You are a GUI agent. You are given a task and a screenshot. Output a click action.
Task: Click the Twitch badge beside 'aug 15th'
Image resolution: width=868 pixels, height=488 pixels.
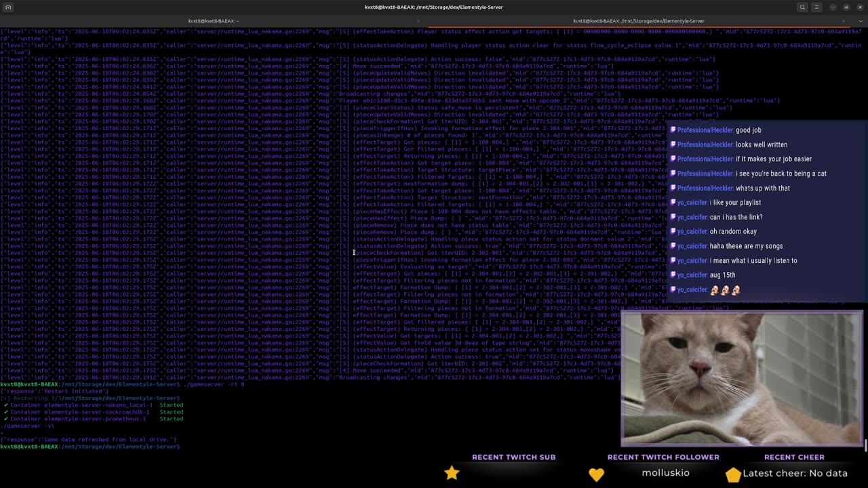pyautogui.click(x=673, y=275)
